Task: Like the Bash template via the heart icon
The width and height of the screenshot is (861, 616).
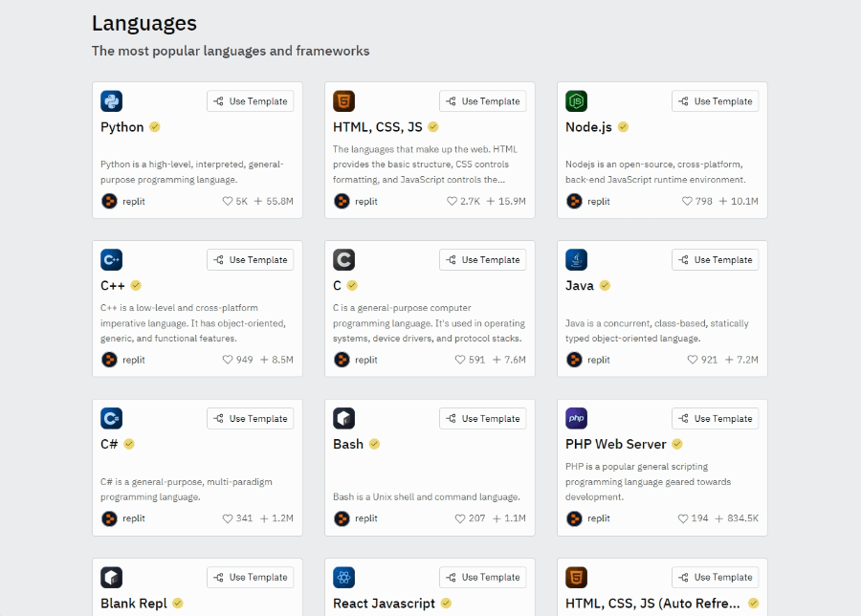Action: pyautogui.click(x=460, y=518)
